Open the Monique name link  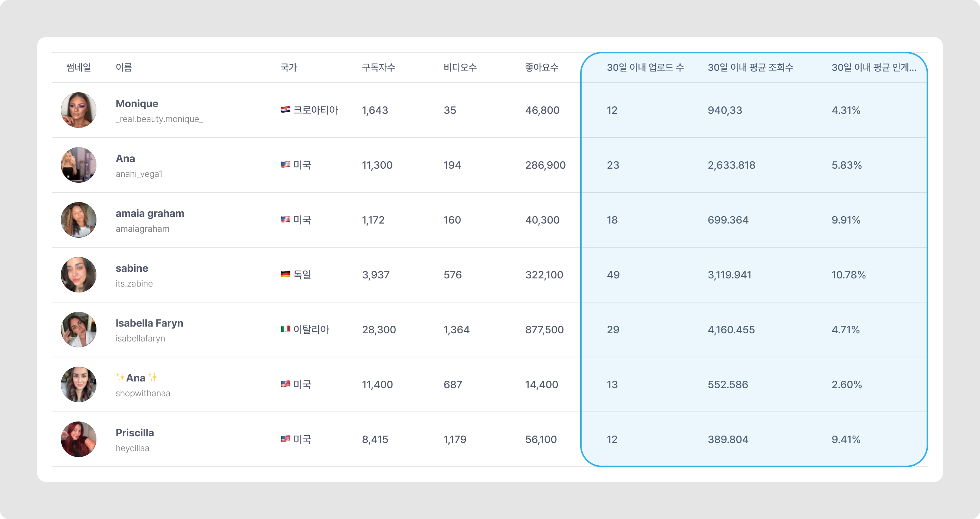tap(137, 103)
